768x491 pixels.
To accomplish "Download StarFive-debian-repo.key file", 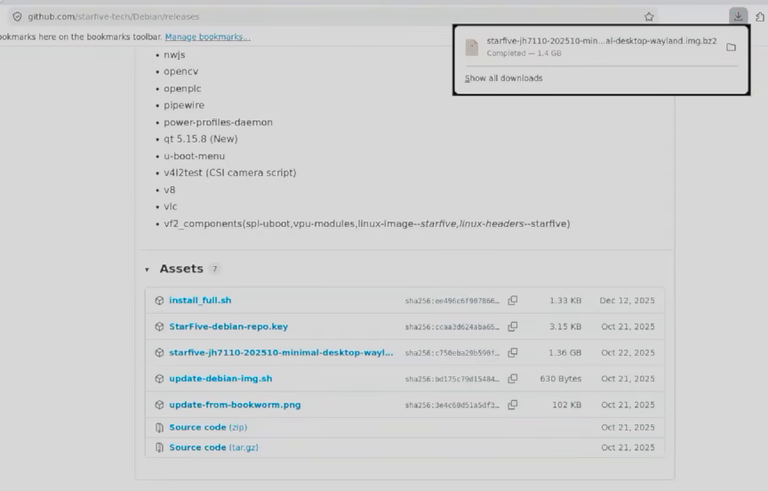I will [228, 326].
